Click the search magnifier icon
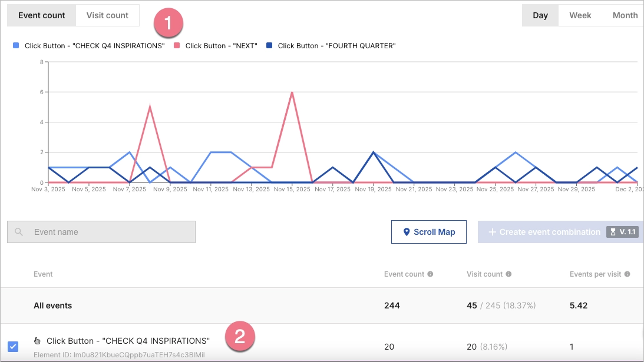The width and height of the screenshot is (644, 362). point(19,232)
